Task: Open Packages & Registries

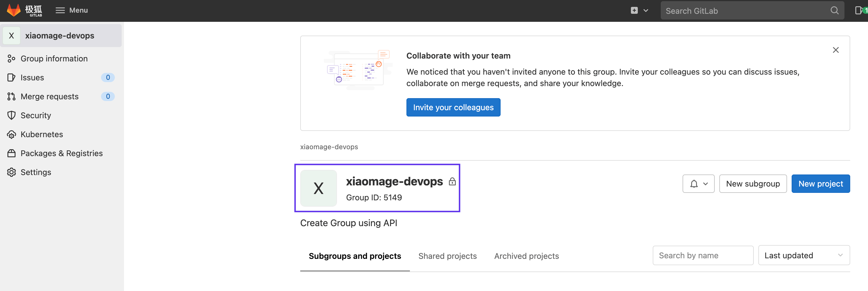Action: click(x=61, y=153)
